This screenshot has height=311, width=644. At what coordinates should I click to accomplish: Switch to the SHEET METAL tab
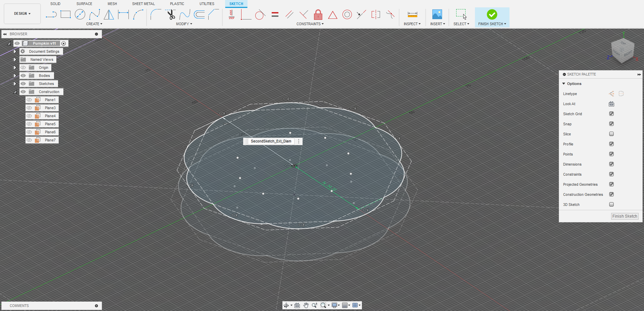143,4
